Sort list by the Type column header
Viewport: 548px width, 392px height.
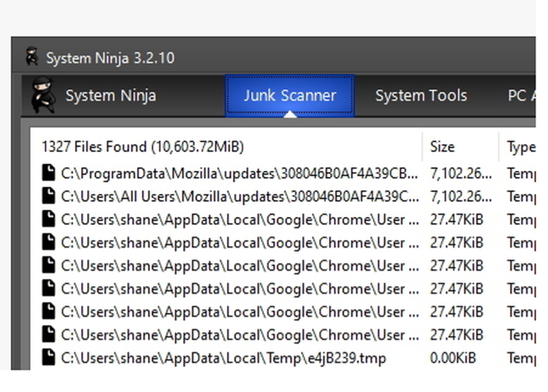[520, 147]
